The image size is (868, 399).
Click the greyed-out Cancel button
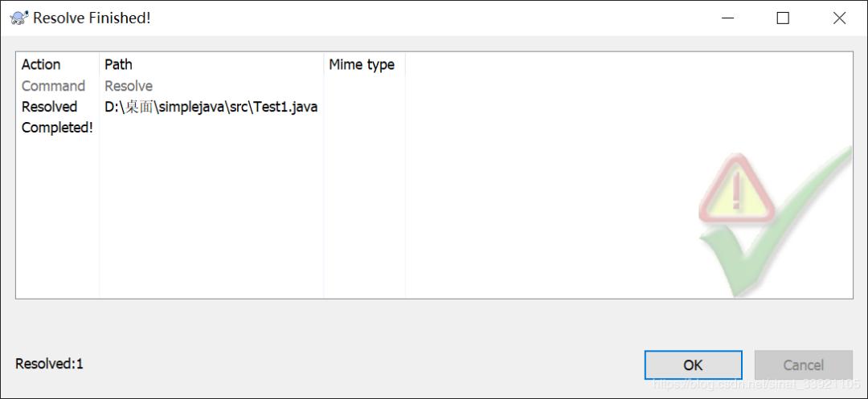coord(803,365)
